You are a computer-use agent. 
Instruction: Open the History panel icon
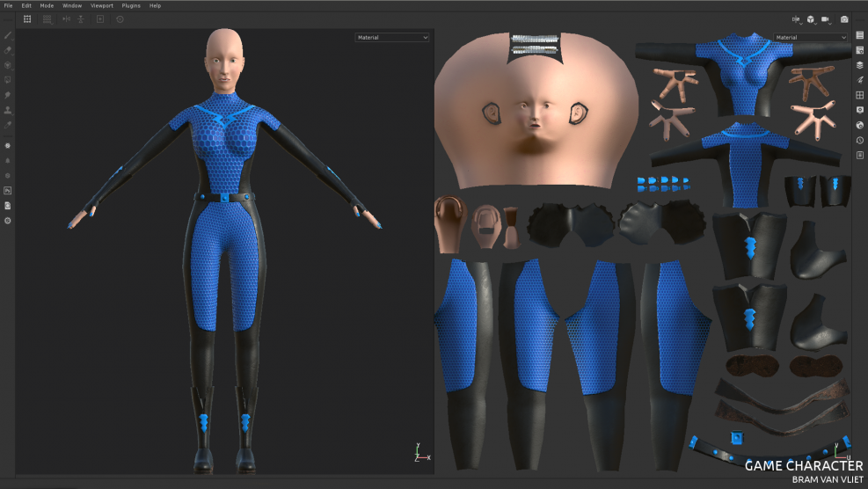click(x=860, y=140)
